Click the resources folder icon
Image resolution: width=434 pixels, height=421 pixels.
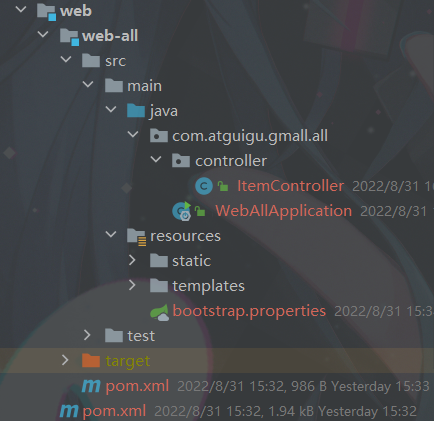(136, 236)
